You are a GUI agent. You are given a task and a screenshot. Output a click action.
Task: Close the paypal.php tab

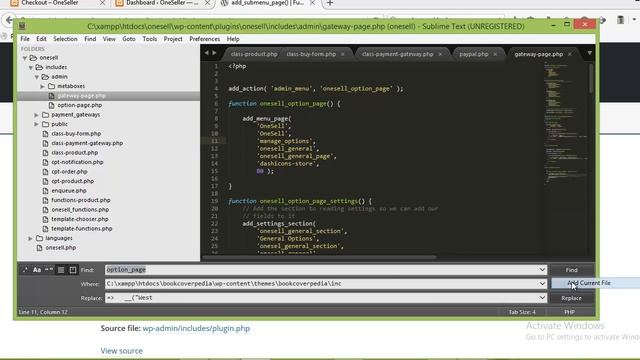coord(495,54)
